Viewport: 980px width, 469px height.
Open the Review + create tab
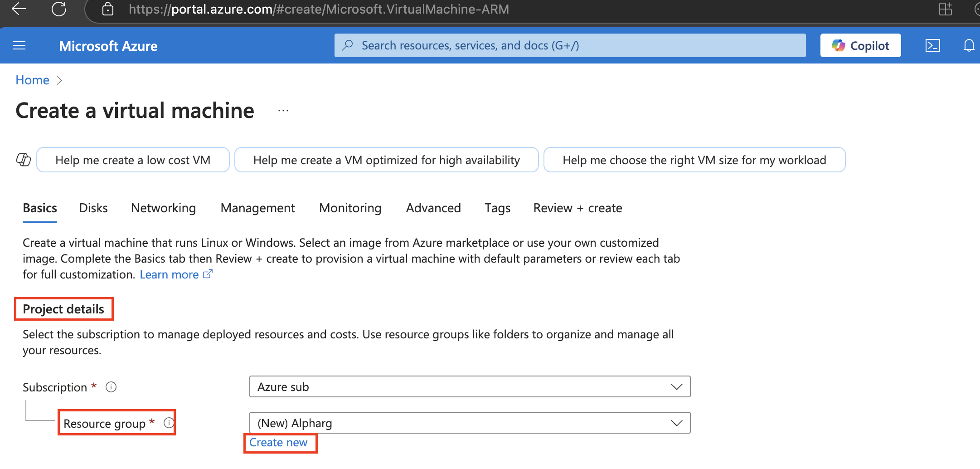tap(577, 208)
